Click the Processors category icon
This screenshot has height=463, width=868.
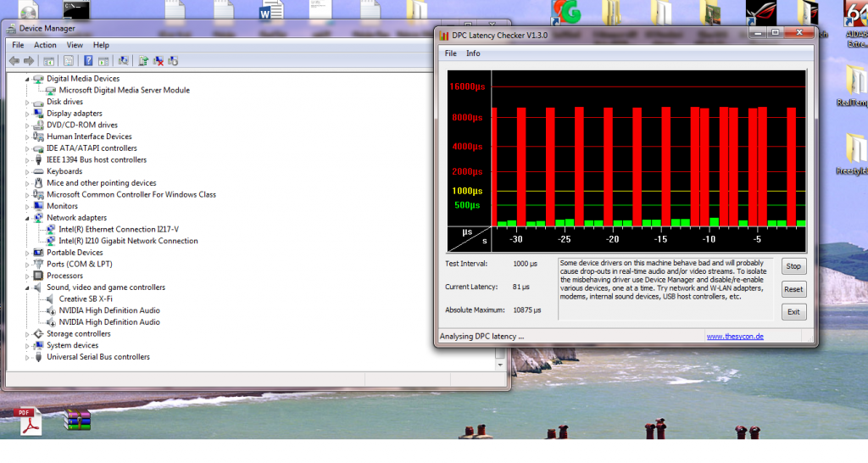[38, 276]
